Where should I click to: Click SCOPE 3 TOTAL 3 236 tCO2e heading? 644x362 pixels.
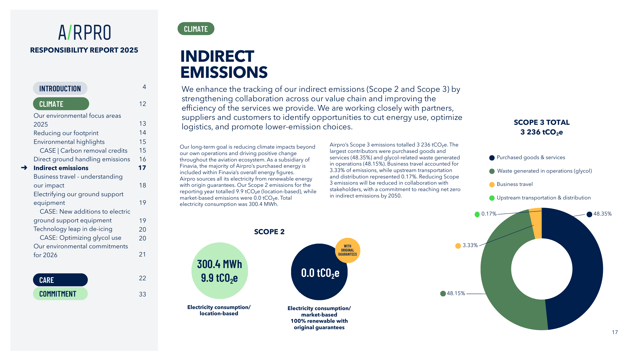542,127
